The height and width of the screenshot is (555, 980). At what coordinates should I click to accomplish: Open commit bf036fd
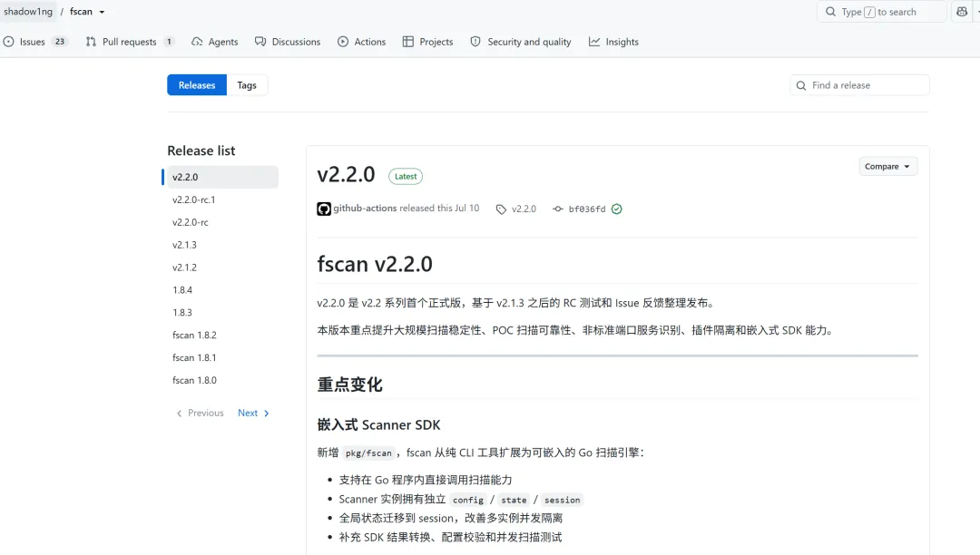tap(587, 209)
